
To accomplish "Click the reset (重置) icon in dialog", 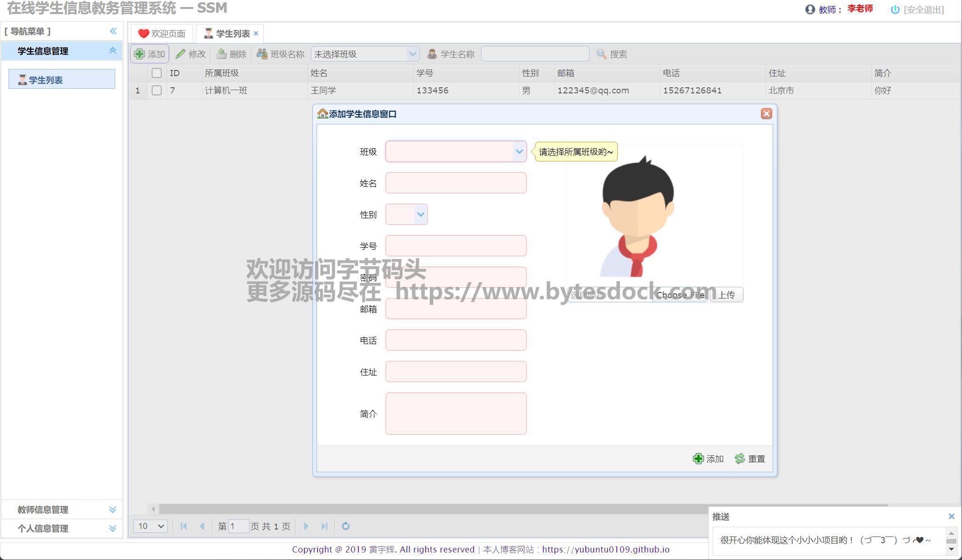I will click(x=740, y=459).
